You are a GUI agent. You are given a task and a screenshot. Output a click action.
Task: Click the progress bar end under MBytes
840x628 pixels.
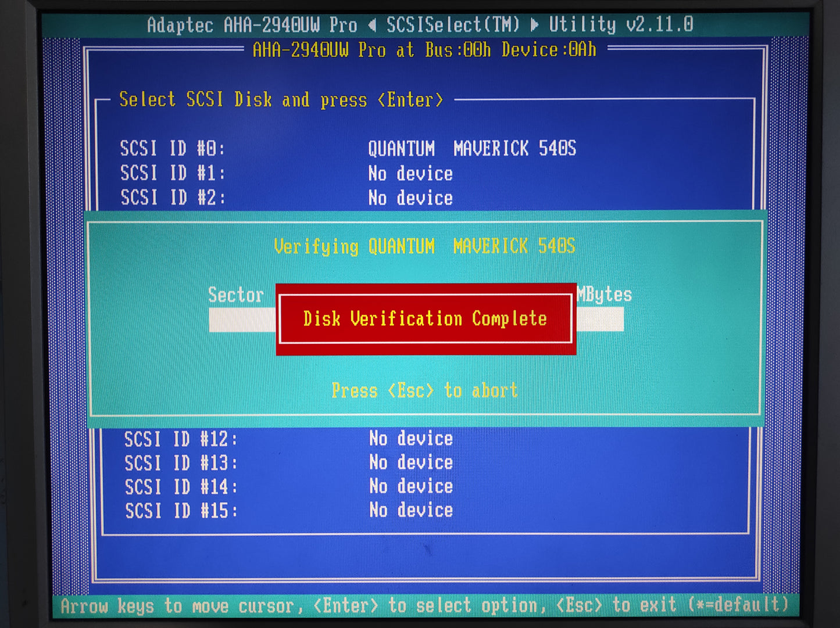tap(600, 320)
